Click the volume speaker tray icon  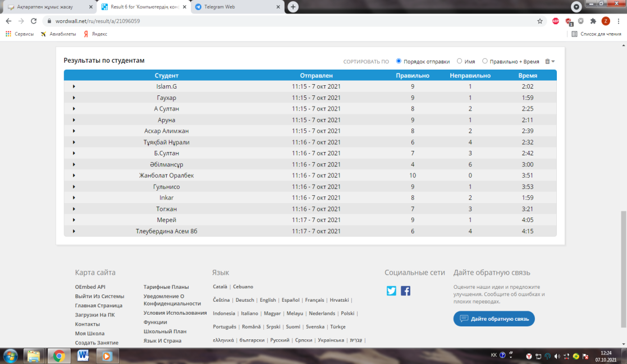point(557,356)
